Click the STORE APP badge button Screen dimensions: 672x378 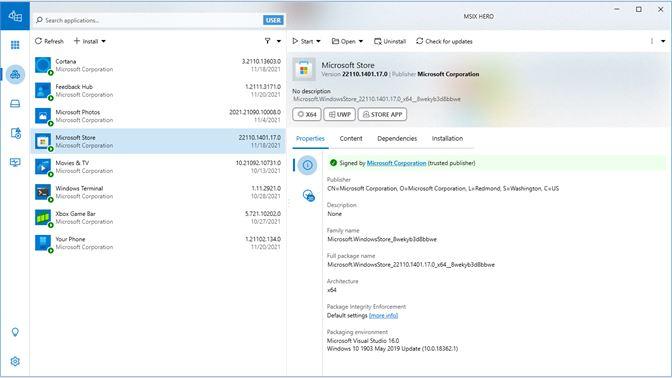(382, 114)
